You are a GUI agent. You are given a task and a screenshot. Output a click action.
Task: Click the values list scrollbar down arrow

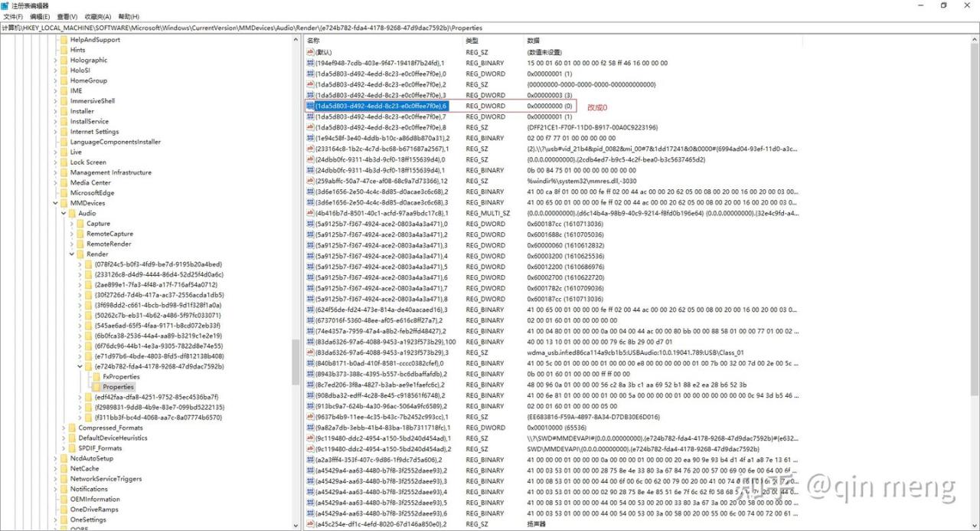975,526
